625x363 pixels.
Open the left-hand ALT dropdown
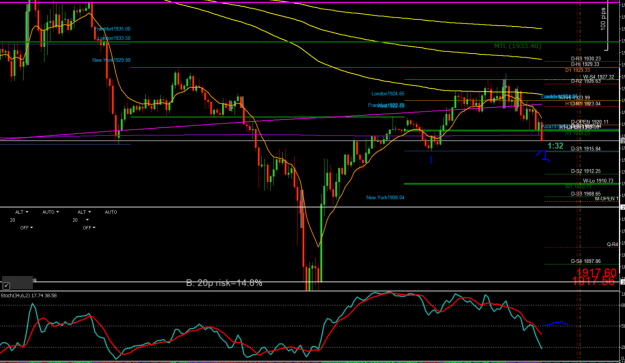(x=22, y=212)
